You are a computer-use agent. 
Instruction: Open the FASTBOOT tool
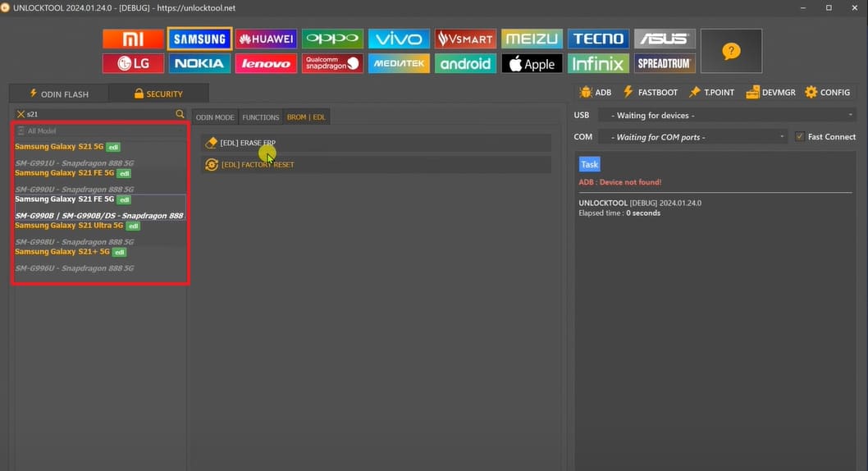[651, 93]
